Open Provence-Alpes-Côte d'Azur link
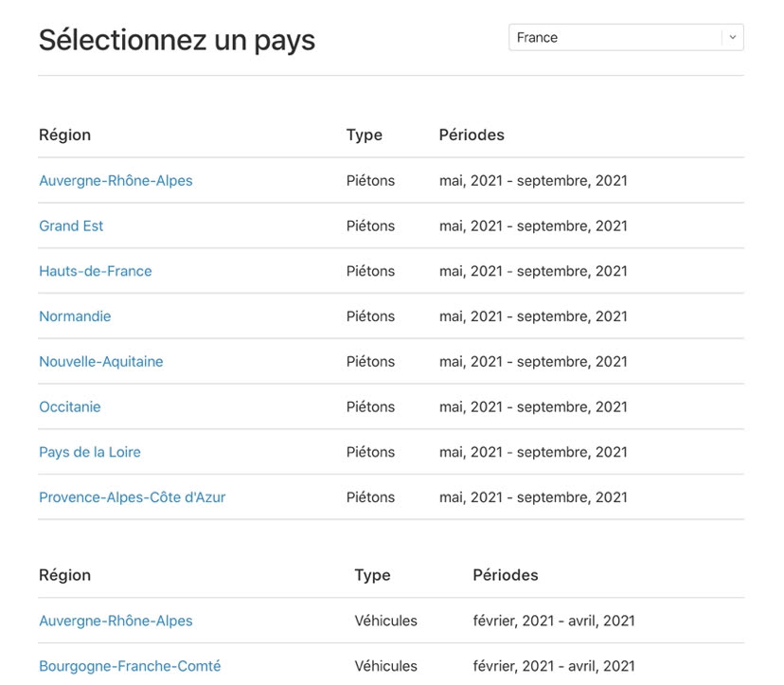Screen dimensions: 784x685 [133, 497]
